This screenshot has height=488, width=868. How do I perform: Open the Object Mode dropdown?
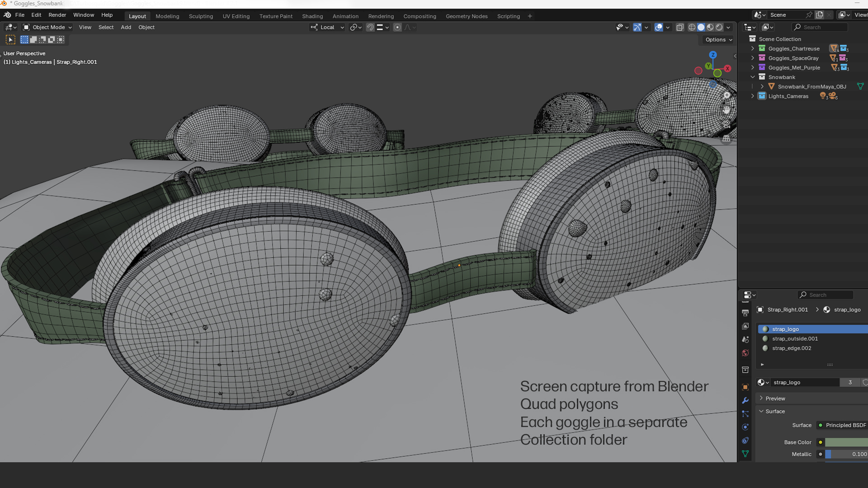pos(47,28)
